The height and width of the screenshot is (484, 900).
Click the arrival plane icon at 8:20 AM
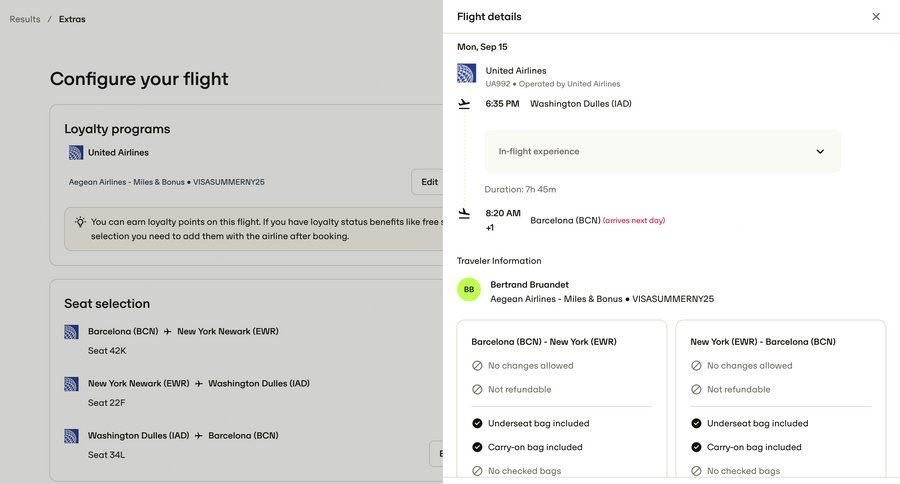coord(464,213)
